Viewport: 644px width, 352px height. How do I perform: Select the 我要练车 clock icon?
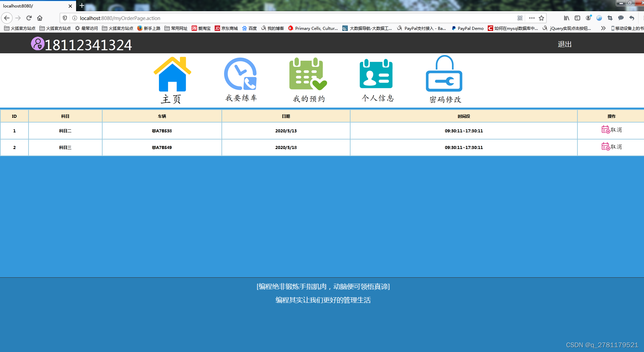point(240,74)
